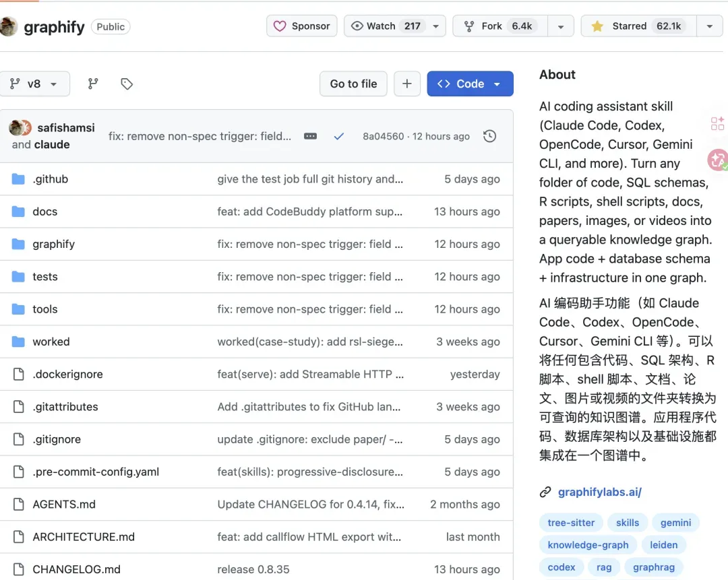728x580 pixels.
Task: Open ARCHITECTURE.md file
Action: (x=84, y=536)
